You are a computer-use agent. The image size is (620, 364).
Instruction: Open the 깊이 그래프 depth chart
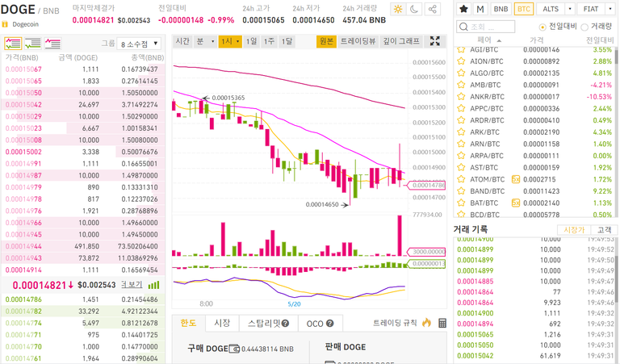[401, 41]
